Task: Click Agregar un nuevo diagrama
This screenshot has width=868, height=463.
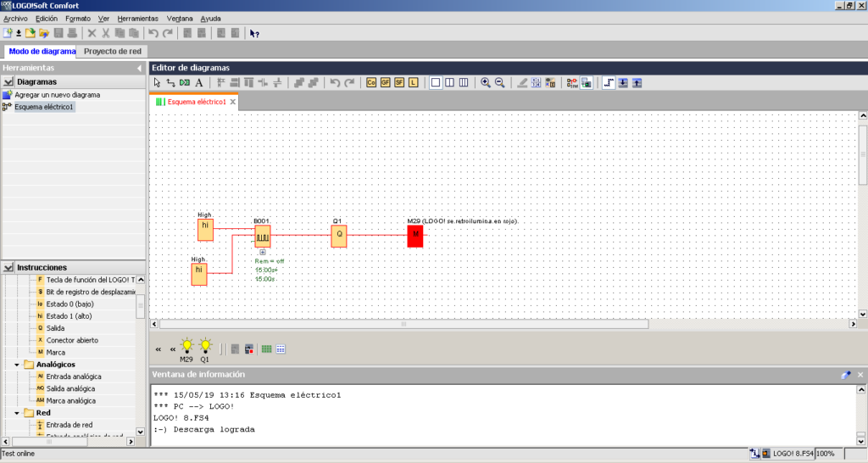Action: click(57, 95)
